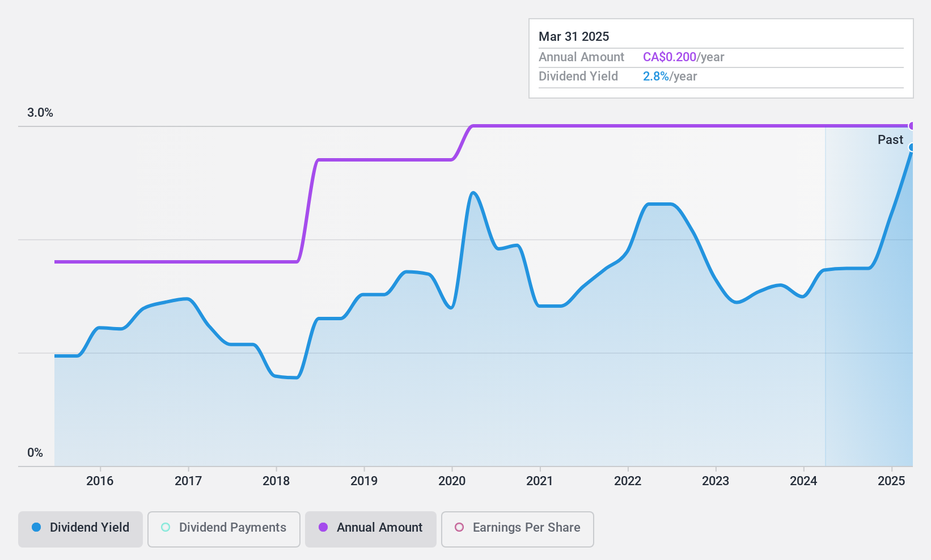Viewport: 931px width, 560px height.
Task: Click the 0% y-axis label
Action: click(35, 453)
